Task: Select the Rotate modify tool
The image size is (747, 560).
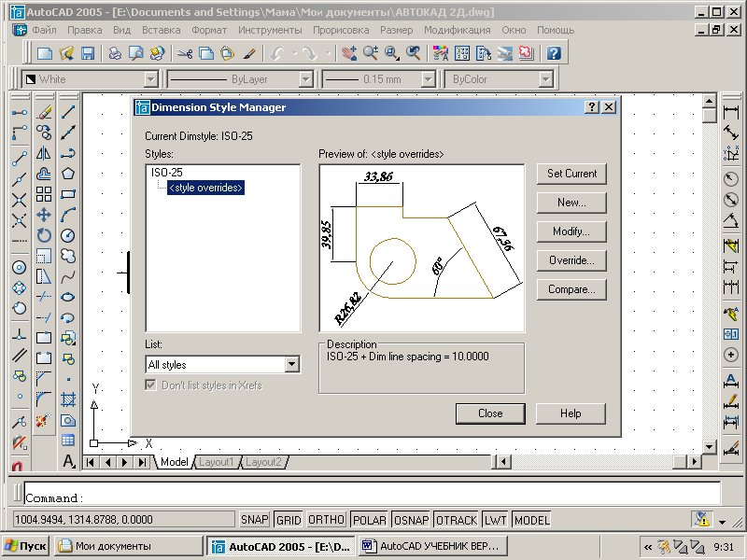Action: point(44,235)
